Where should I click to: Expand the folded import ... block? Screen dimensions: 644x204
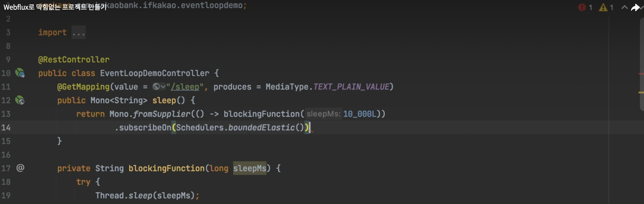79,32
